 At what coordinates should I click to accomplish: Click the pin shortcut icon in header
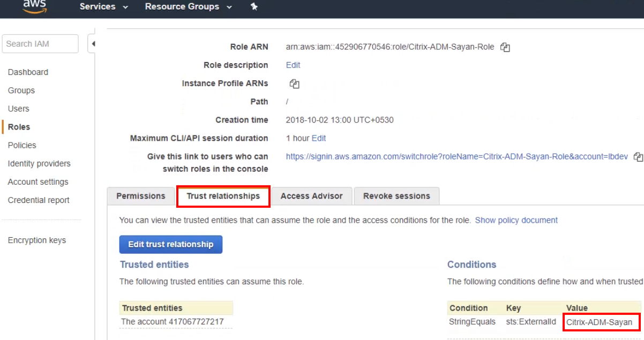[254, 7]
